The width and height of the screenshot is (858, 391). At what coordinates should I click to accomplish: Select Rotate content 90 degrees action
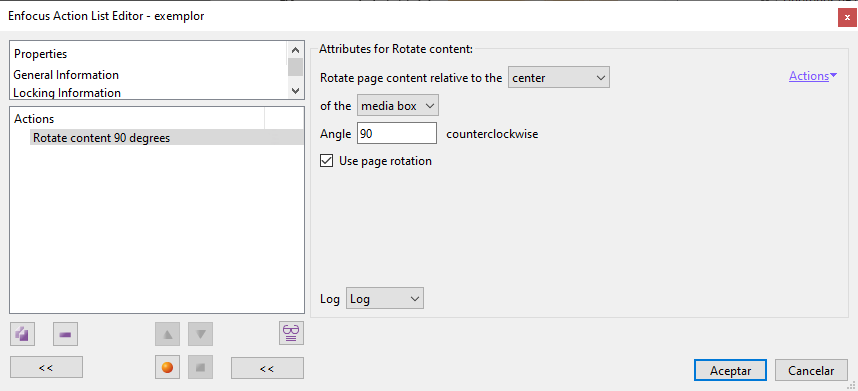[x=167, y=137]
